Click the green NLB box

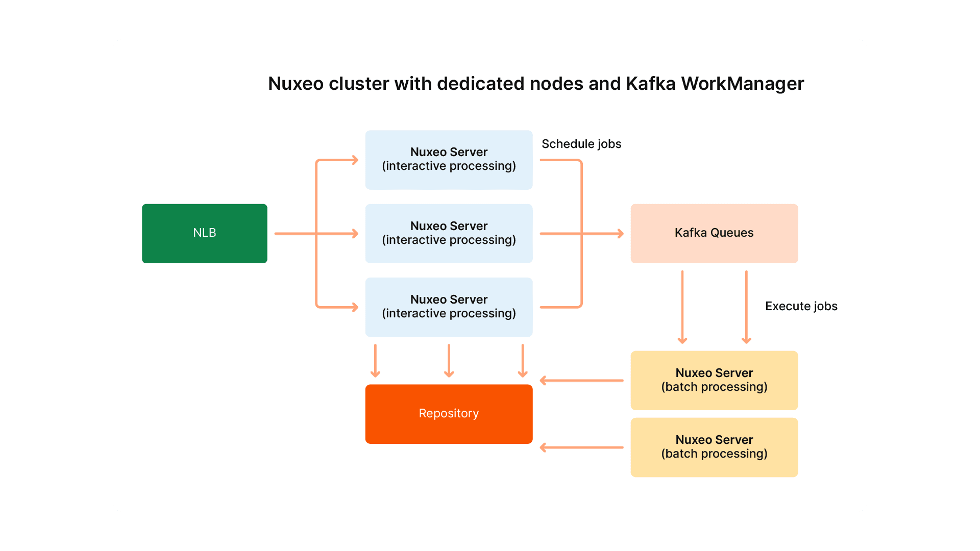click(x=205, y=234)
